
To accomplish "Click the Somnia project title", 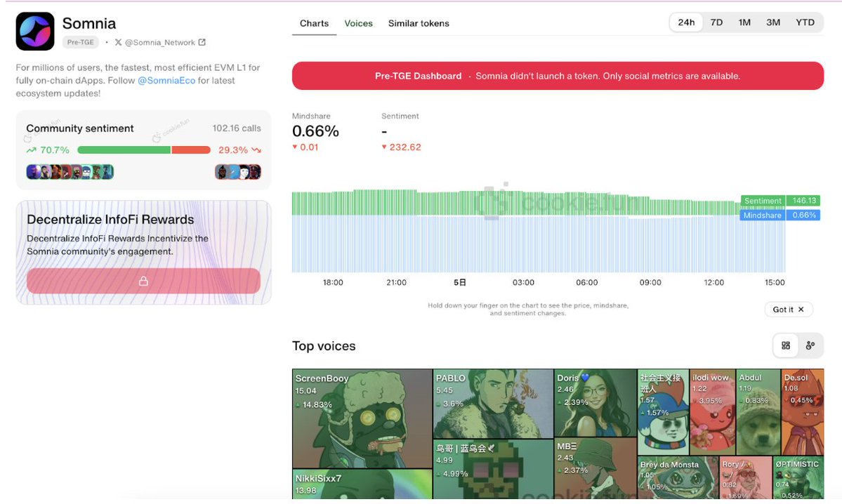I will click(x=89, y=24).
